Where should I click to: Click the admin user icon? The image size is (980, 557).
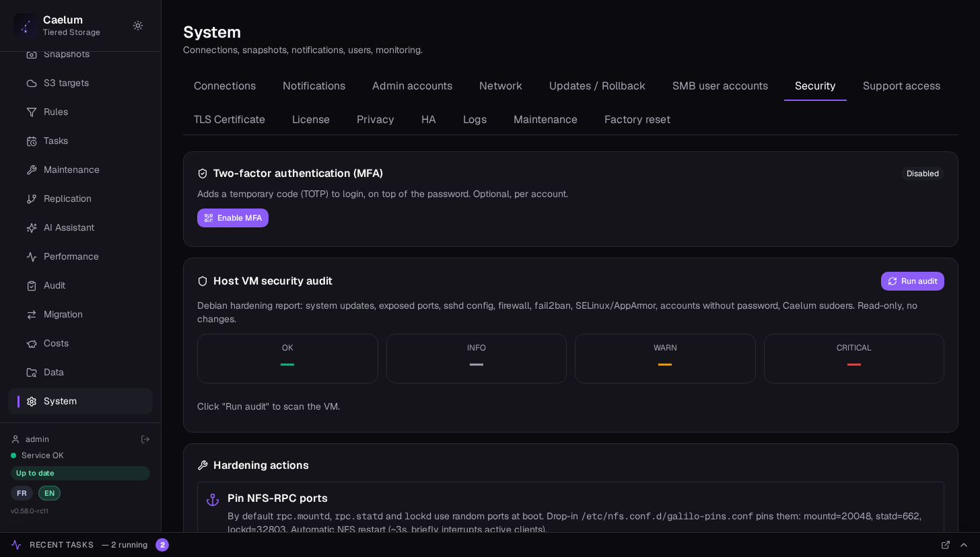tap(15, 439)
